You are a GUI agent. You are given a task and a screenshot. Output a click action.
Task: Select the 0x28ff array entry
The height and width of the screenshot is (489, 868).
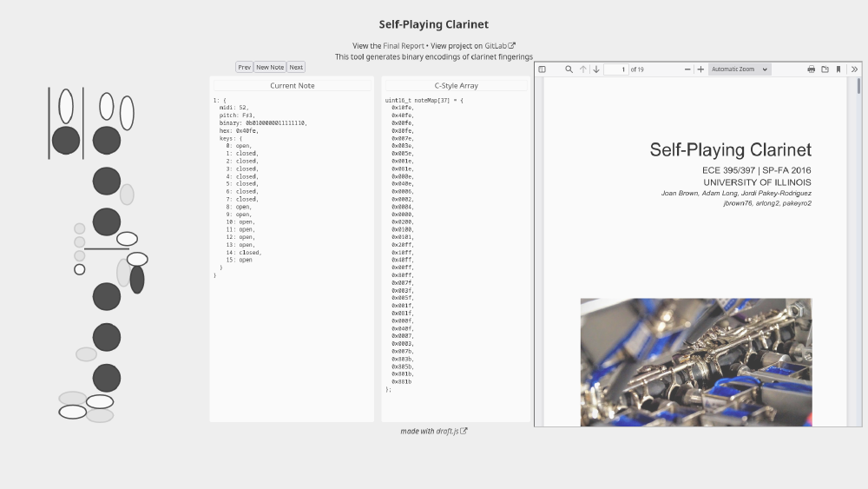click(403, 245)
